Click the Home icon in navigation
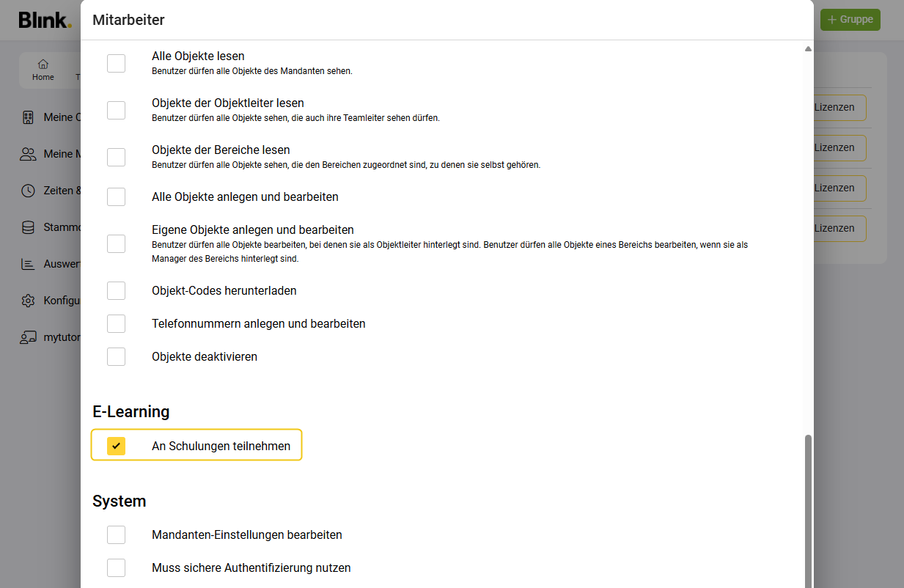 pos(43,65)
